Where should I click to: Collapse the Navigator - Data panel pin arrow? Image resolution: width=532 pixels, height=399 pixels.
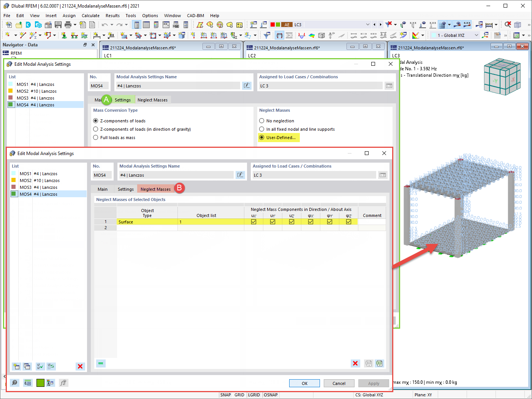point(85,44)
